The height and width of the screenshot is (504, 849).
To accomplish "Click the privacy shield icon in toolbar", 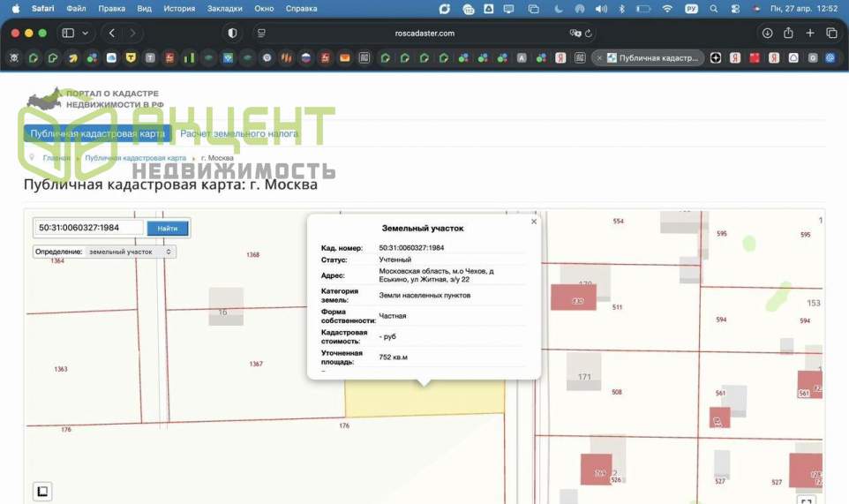I will pos(232,33).
